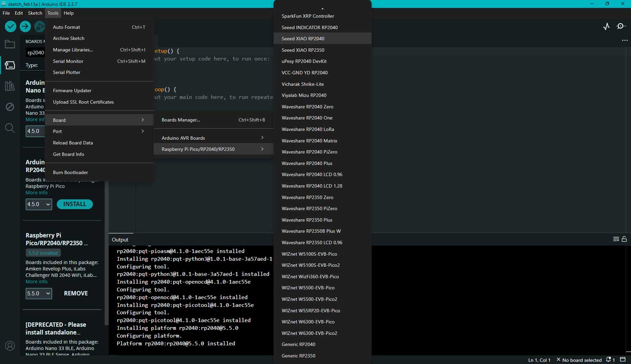631x364 pixels.
Task: Choose Get Board Info
Action: coord(99,154)
